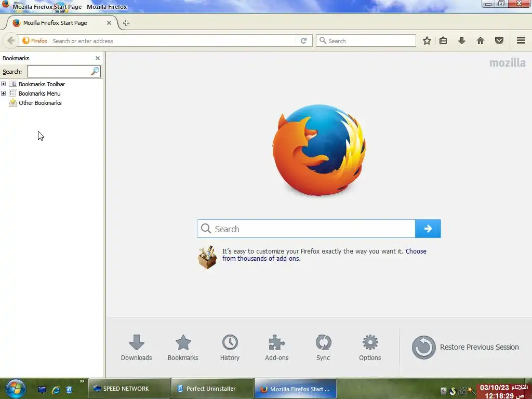Click the add-ons toolbox icon
The image size is (532, 399).
(x=207, y=257)
